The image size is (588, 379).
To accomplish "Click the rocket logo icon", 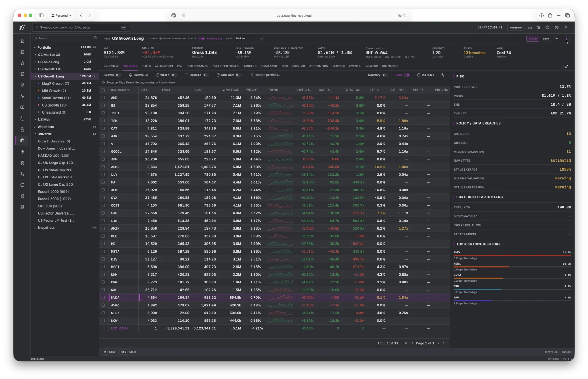I will click(x=22, y=28).
